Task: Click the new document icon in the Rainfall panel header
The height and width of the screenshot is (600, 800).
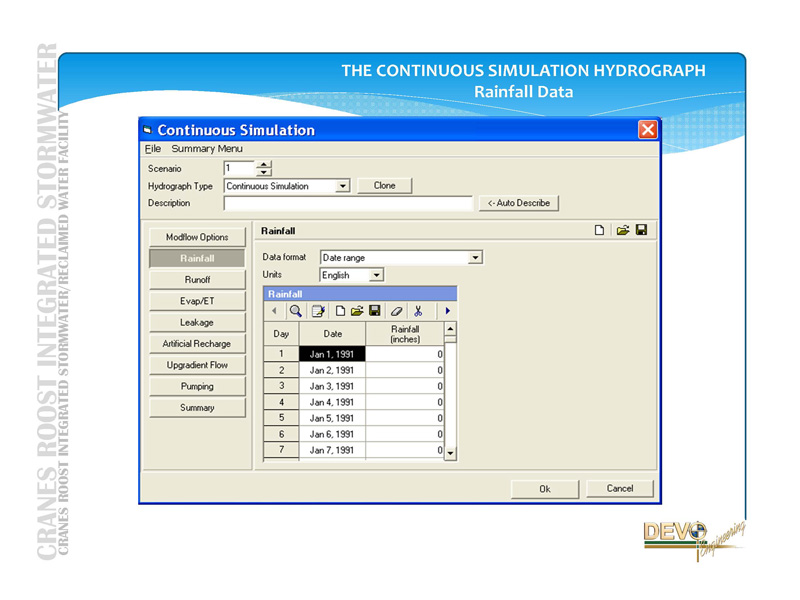Action: pyautogui.click(x=600, y=231)
